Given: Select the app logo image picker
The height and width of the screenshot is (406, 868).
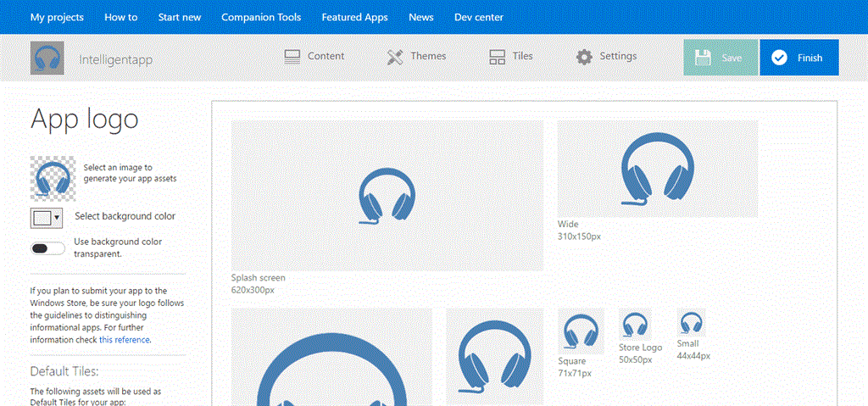Looking at the screenshot, I should 50,178.
